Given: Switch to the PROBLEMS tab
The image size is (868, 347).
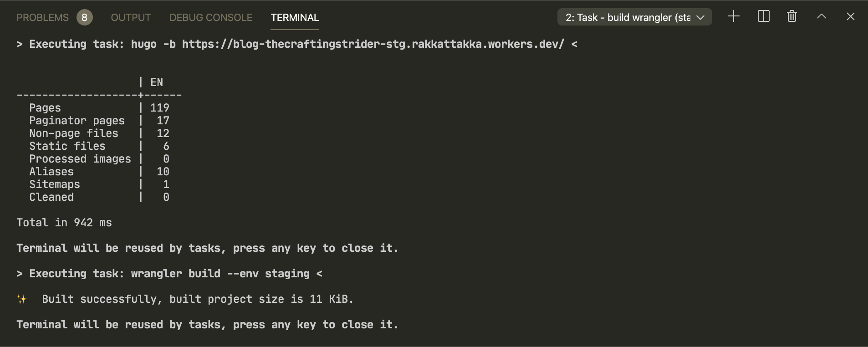Looking at the screenshot, I should (42, 17).
